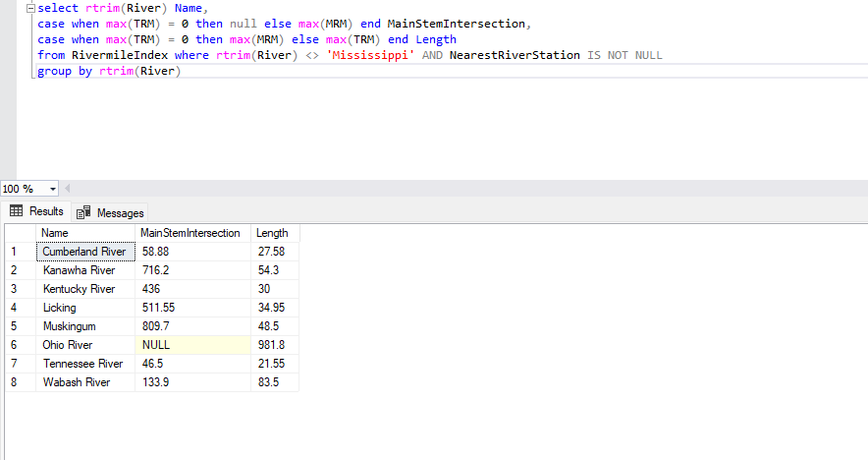The height and width of the screenshot is (460, 868).
Task: Click the Results grid icon
Action: tap(16, 210)
